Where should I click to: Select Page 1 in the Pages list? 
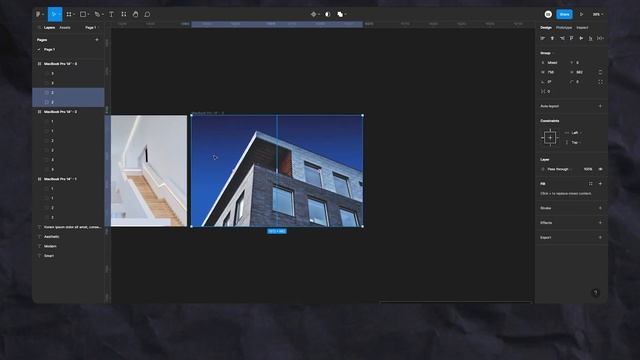[x=49, y=49]
